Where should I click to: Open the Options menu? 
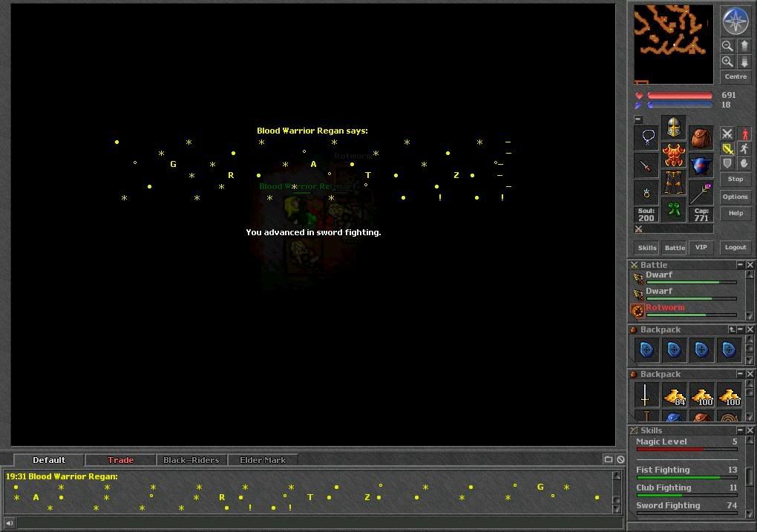click(x=735, y=197)
